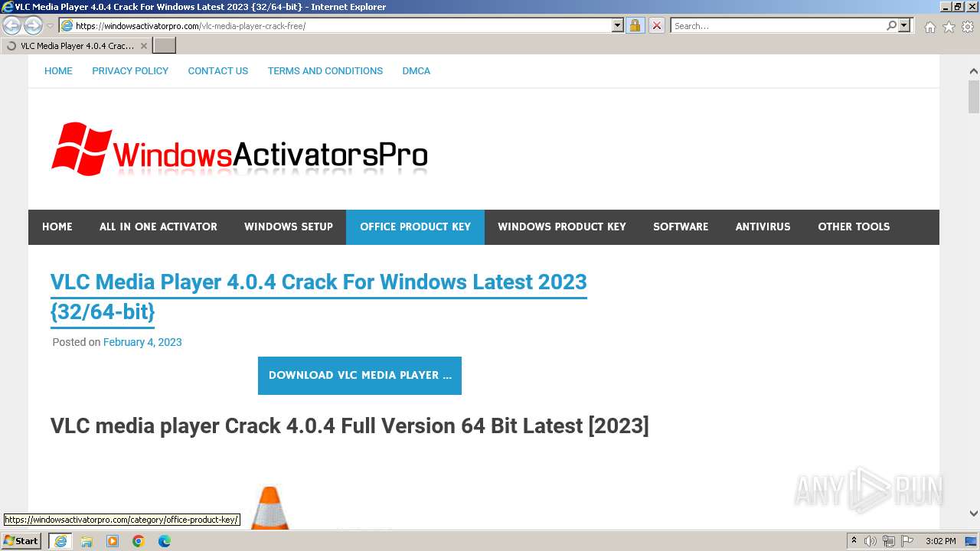Image resolution: width=980 pixels, height=551 pixels.
Task: Click the VLC cone image
Action: pyautogui.click(x=270, y=507)
